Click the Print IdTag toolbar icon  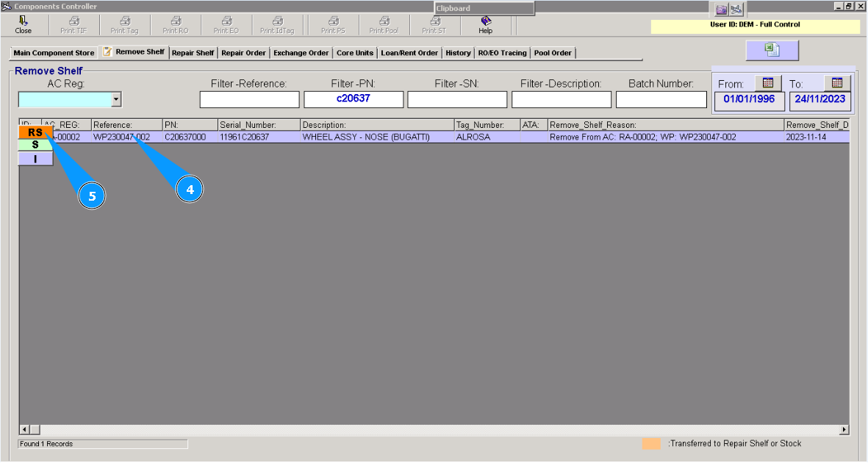277,25
